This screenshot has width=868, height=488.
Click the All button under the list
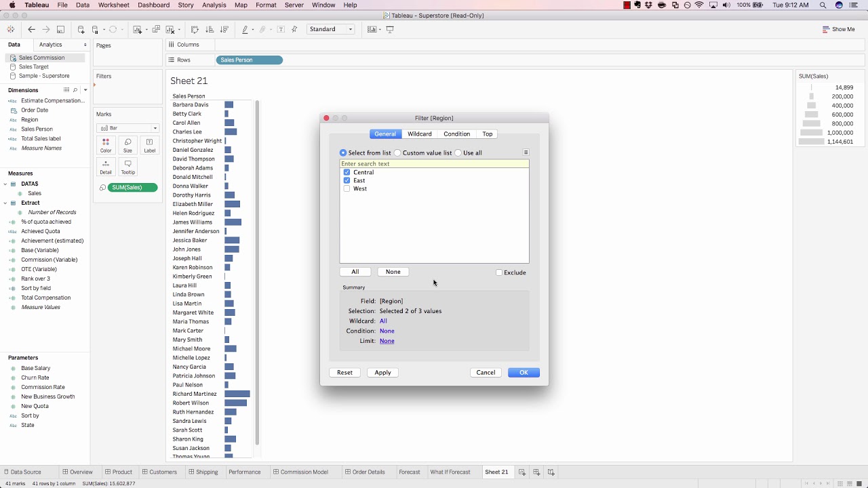coord(355,272)
